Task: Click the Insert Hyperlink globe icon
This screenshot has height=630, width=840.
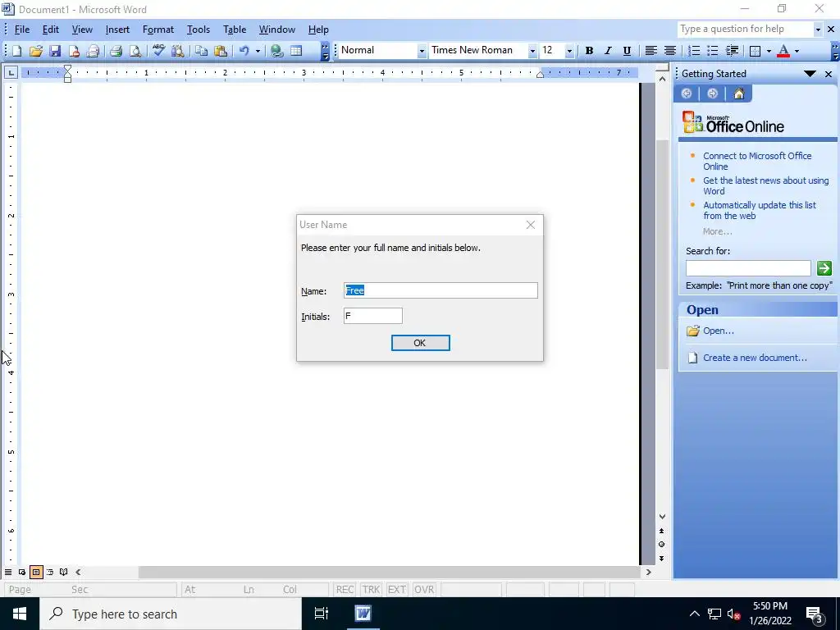Action: pyautogui.click(x=276, y=51)
